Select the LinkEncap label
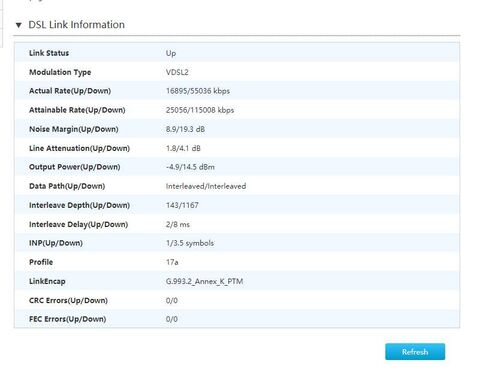Viewport: 480px width, 372px height. [x=47, y=281]
